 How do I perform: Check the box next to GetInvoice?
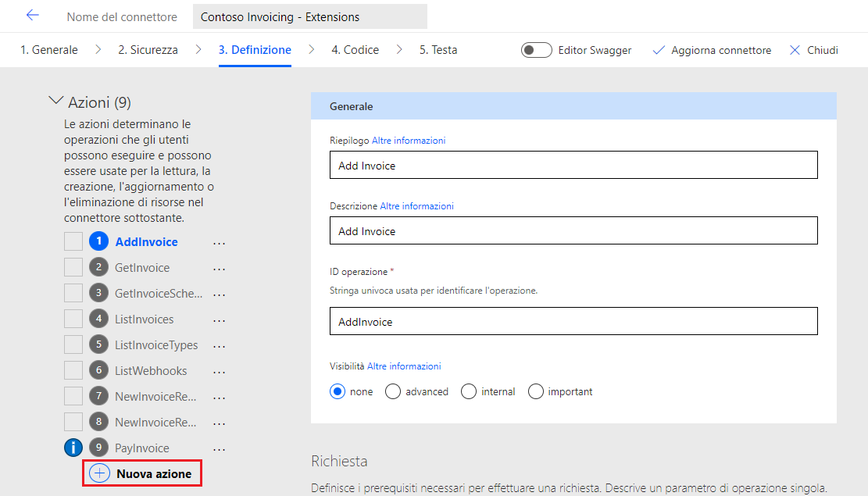pyautogui.click(x=73, y=268)
